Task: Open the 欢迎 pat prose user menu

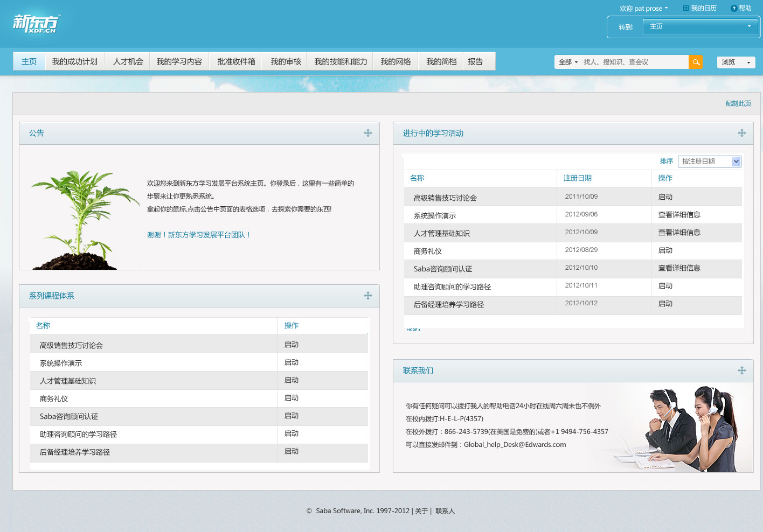Action: tap(643, 9)
